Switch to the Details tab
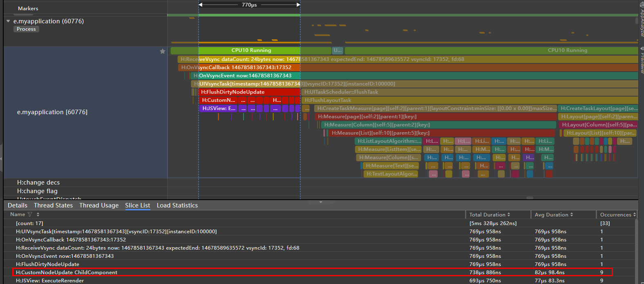 click(18, 205)
